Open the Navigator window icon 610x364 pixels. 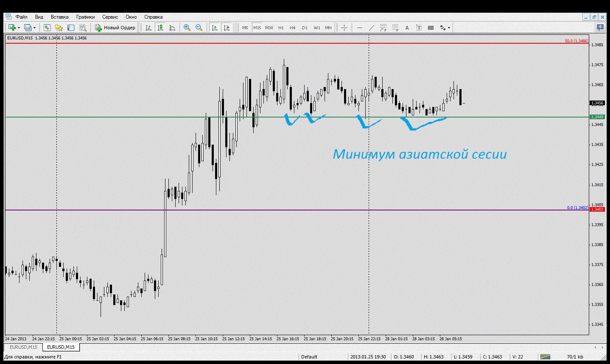click(59, 28)
